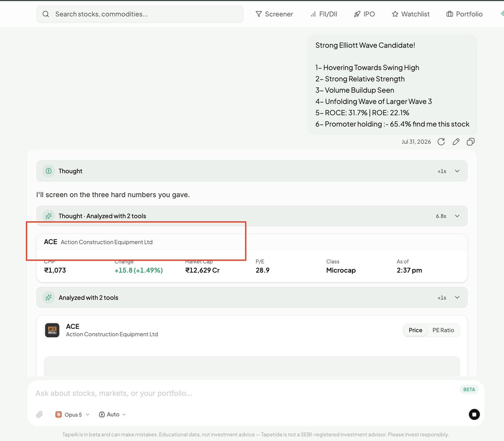Click the Class value Microcap
The width and height of the screenshot is (504, 441).
(x=341, y=270)
